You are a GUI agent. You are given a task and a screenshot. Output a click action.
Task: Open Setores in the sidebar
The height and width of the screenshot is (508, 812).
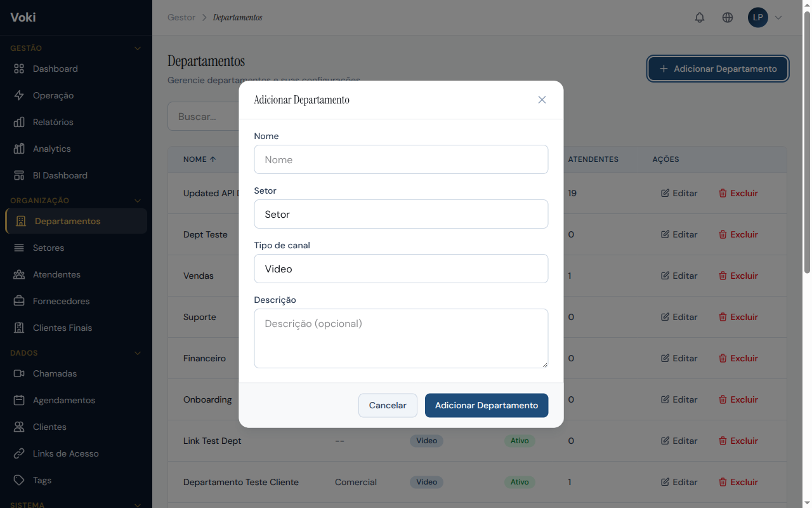pos(48,248)
